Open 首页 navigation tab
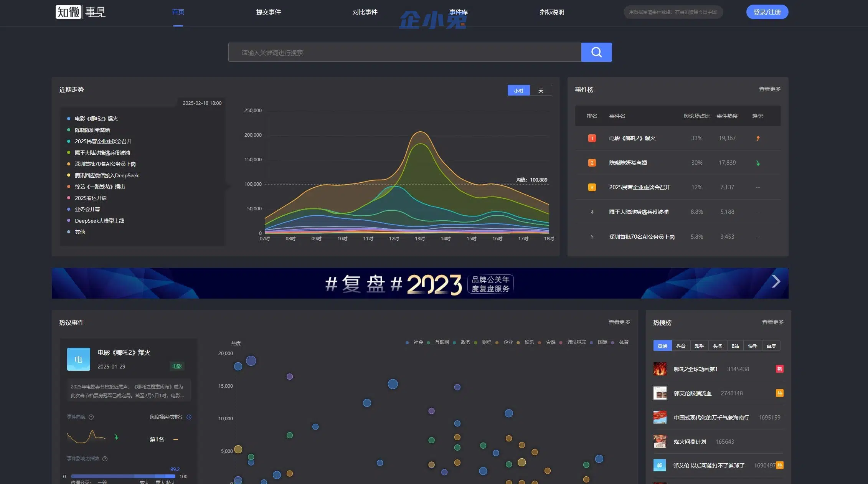868x484 pixels. [178, 12]
